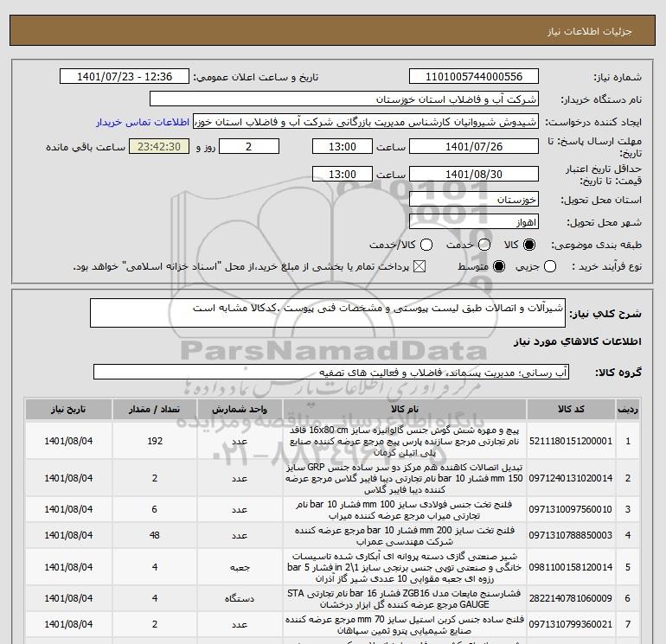
Task: Click unit جعبه in row 5
Action: pyautogui.click(x=240, y=567)
